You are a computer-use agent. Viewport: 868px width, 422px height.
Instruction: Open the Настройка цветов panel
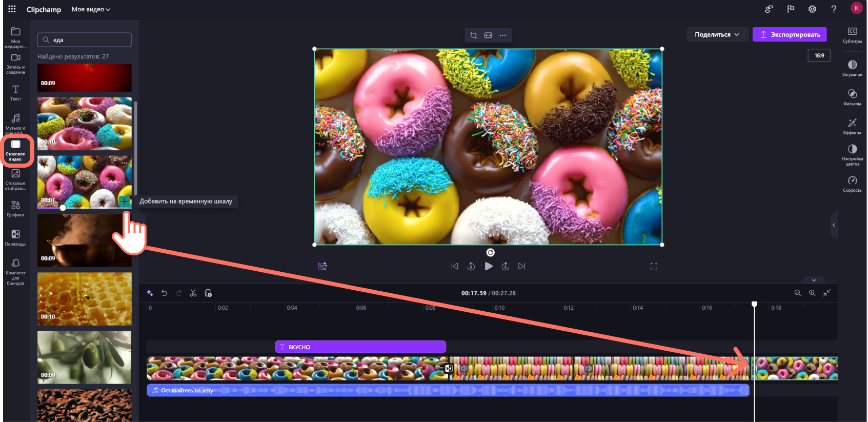click(x=852, y=155)
